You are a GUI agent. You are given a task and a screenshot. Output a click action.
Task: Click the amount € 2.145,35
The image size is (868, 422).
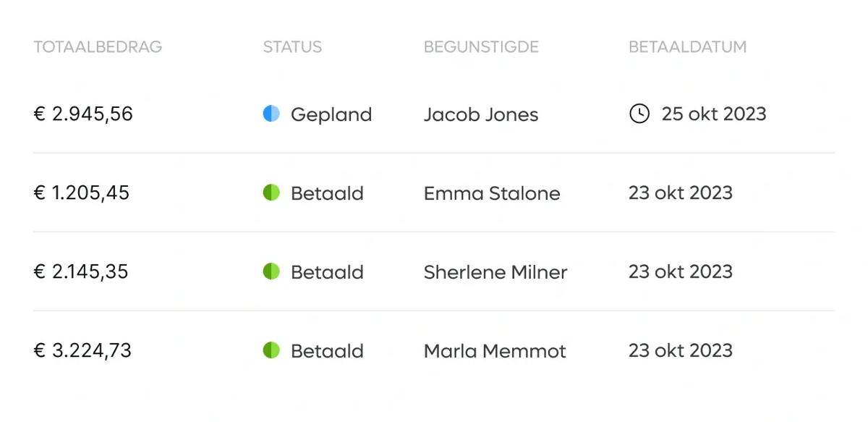point(81,272)
